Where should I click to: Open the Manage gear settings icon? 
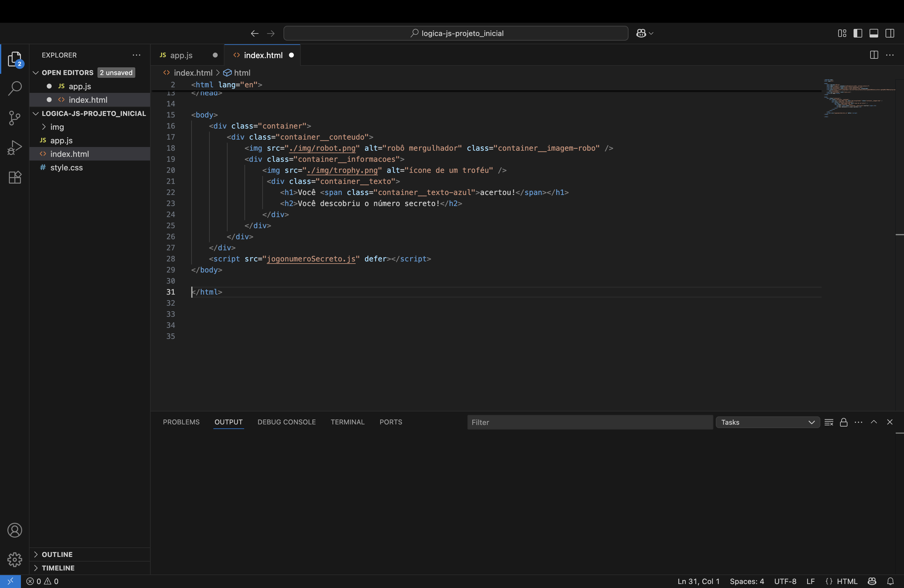point(14,559)
